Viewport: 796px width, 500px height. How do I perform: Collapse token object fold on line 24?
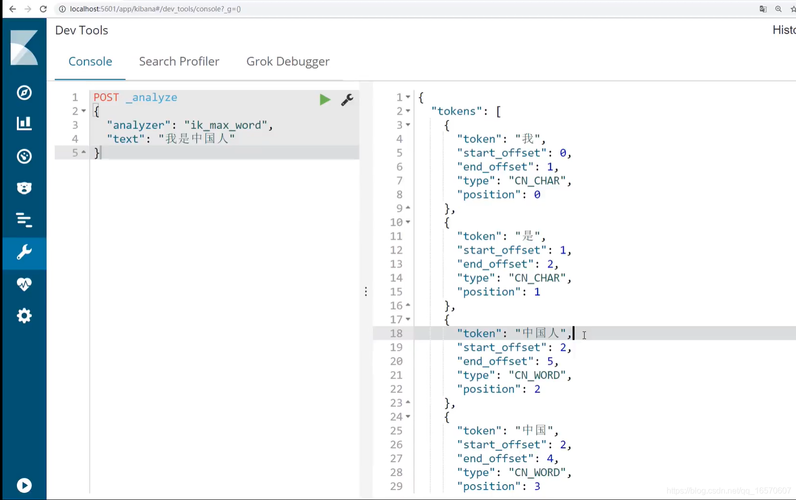tap(408, 417)
